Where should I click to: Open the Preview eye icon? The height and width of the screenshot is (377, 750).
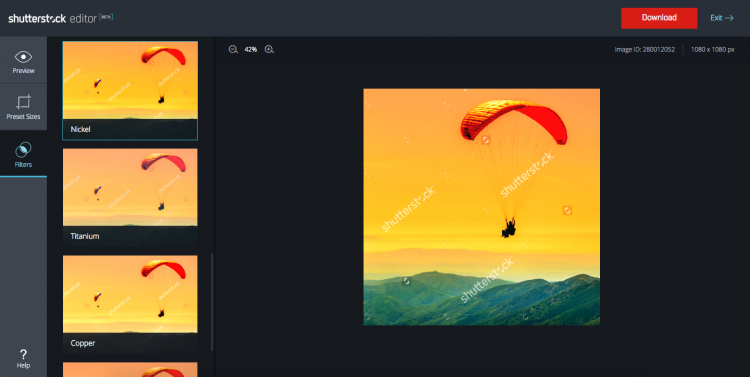(23, 61)
